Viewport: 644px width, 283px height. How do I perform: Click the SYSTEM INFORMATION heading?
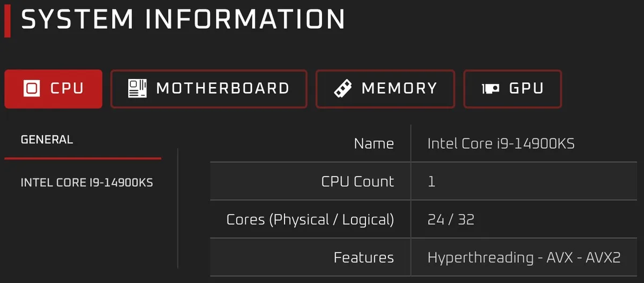point(183,20)
